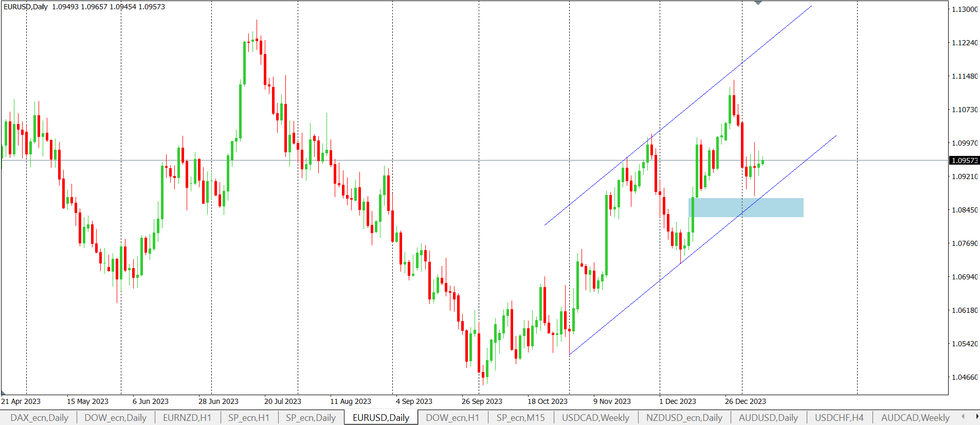Click the 6 Jun 2023 date label

(151, 401)
